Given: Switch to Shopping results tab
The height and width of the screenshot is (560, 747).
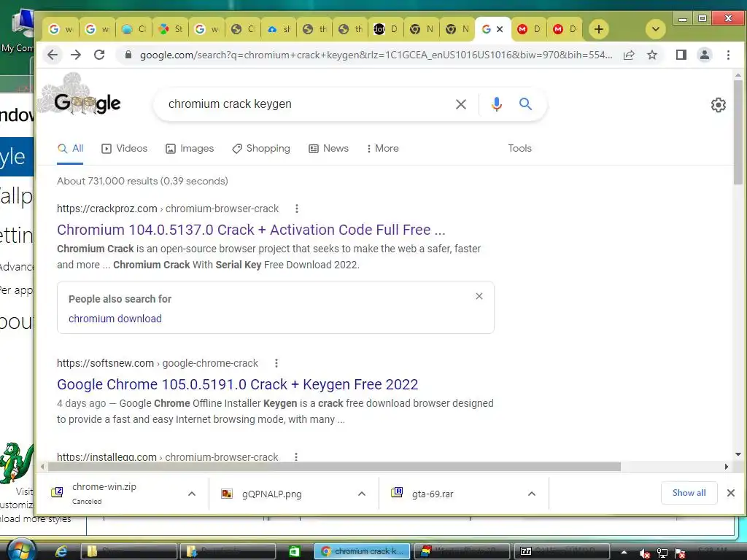Looking at the screenshot, I should point(261,149).
